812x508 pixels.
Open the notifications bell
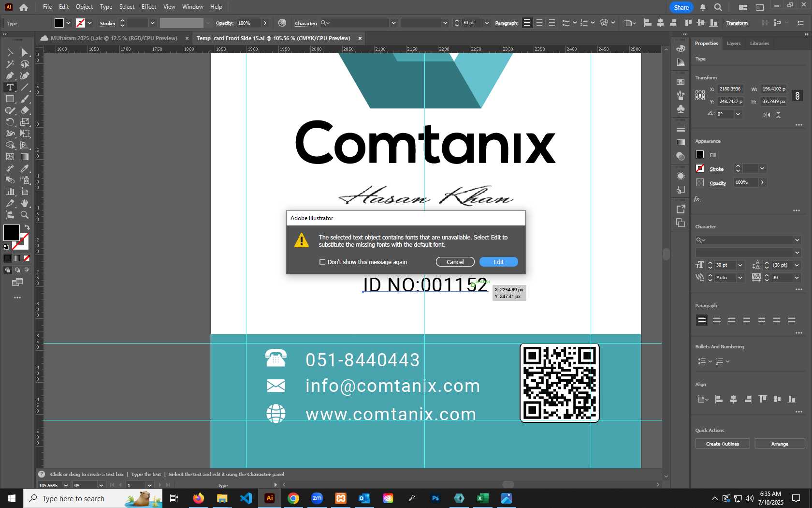(703, 7)
